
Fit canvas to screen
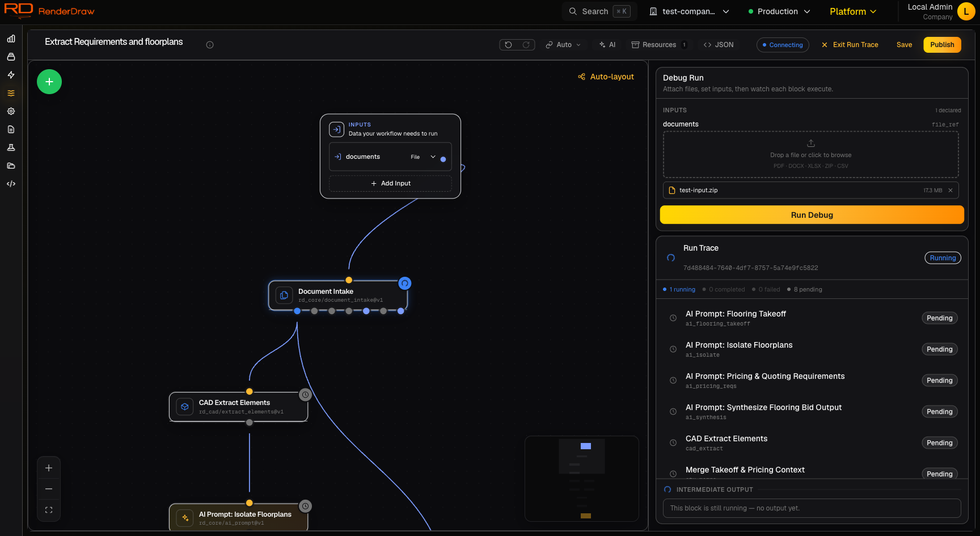click(49, 510)
